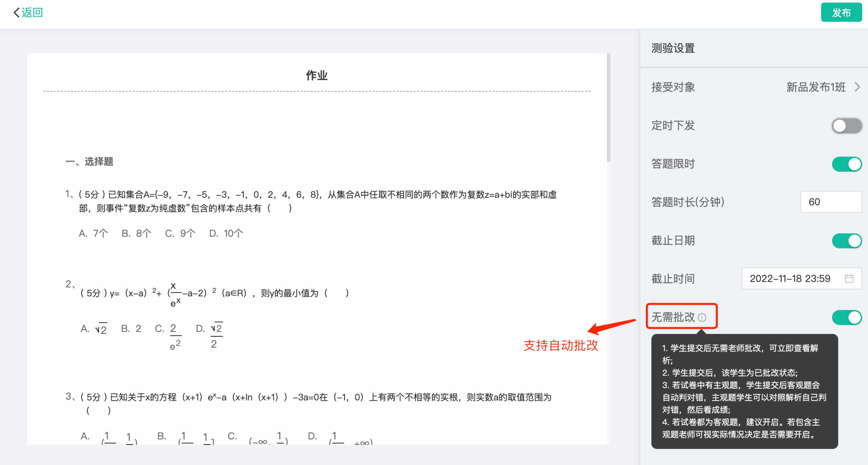The image size is (868, 465).
Task: Click the 截止时间 label
Action: click(673, 279)
